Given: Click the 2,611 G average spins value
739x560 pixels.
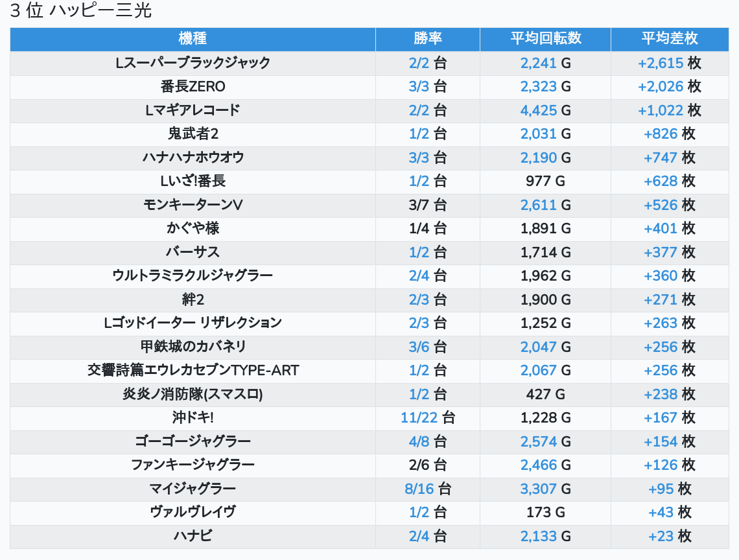Looking at the screenshot, I should (x=545, y=205).
